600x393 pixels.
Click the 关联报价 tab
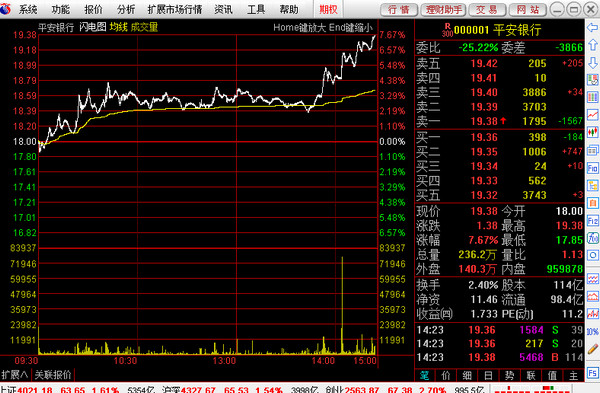pyautogui.click(x=53, y=375)
